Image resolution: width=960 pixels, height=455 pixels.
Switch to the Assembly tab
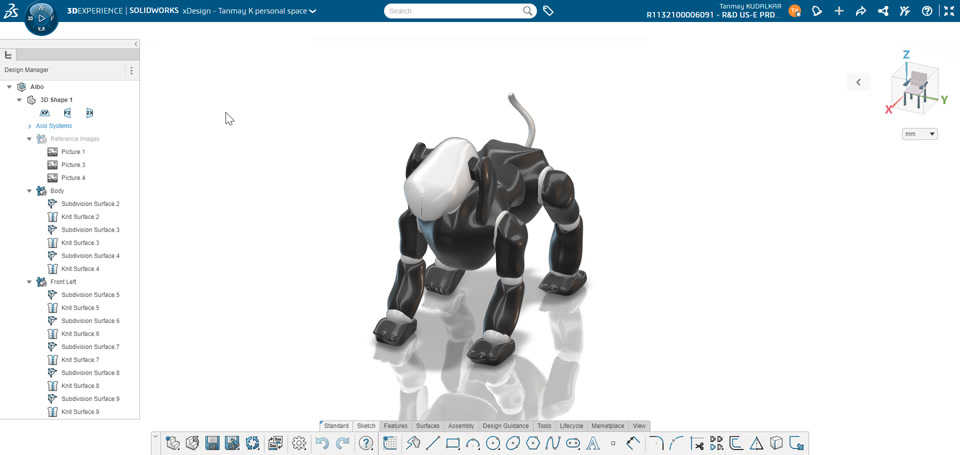(461, 426)
